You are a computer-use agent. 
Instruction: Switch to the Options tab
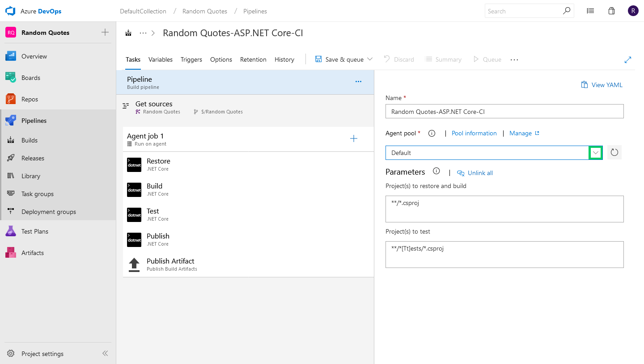tap(221, 59)
